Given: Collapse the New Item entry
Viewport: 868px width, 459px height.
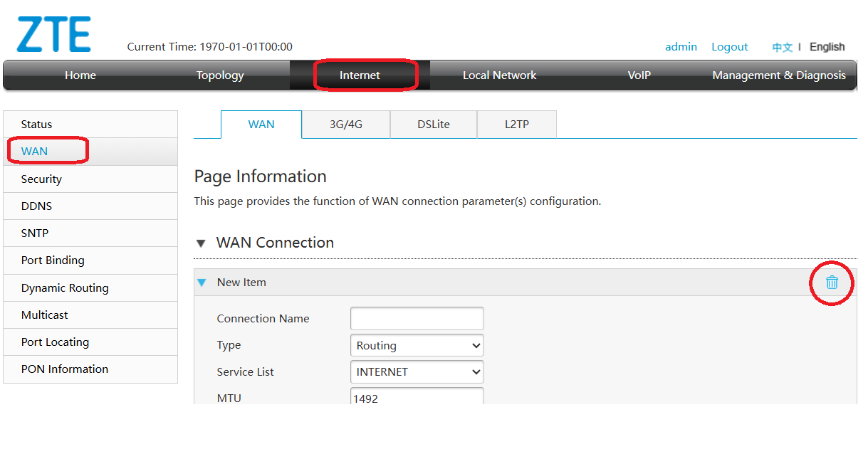Looking at the screenshot, I should pos(202,282).
